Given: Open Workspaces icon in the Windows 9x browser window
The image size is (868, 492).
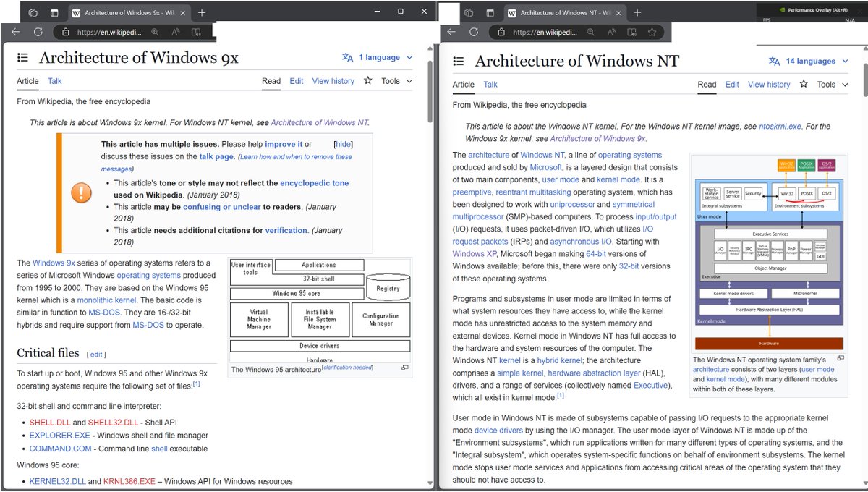Looking at the screenshot, I should (x=33, y=12).
